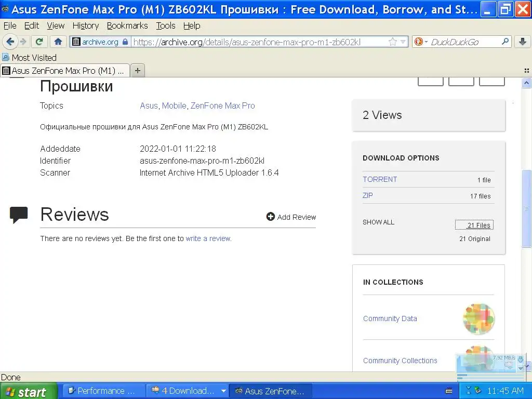Image resolution: width=532 pixels, height=399 pixels.
Task: Open the Community Data collection link
Action: pos(390,318)
